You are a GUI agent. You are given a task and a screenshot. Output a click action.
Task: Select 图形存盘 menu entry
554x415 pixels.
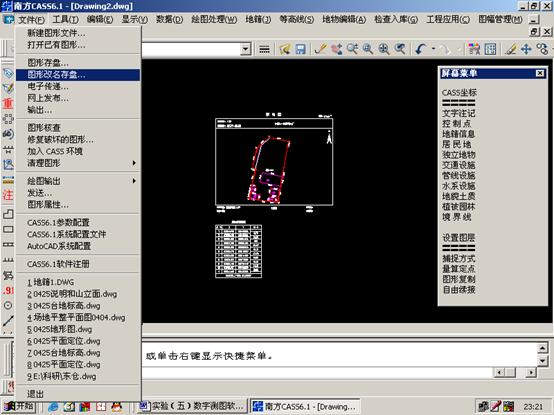pos(78,63)
